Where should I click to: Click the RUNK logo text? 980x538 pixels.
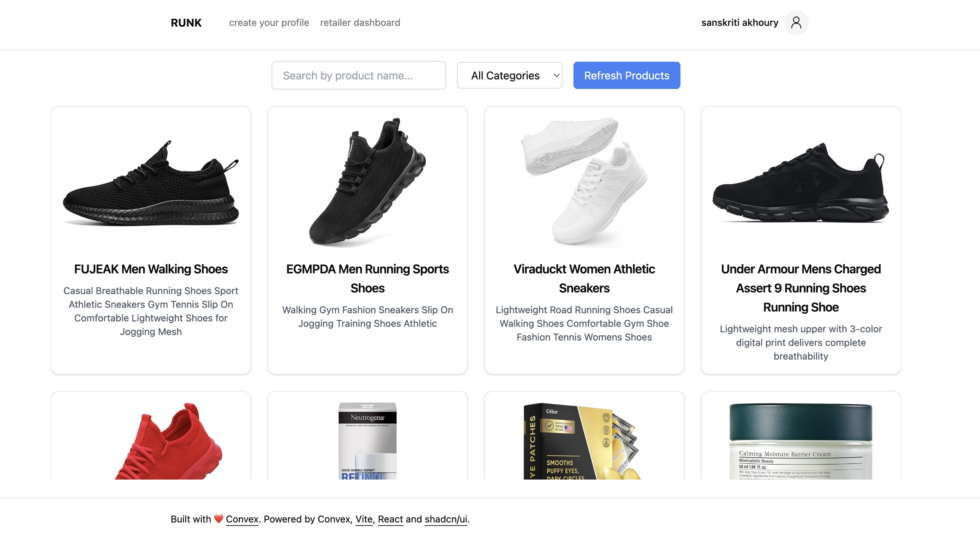(186, 23)
